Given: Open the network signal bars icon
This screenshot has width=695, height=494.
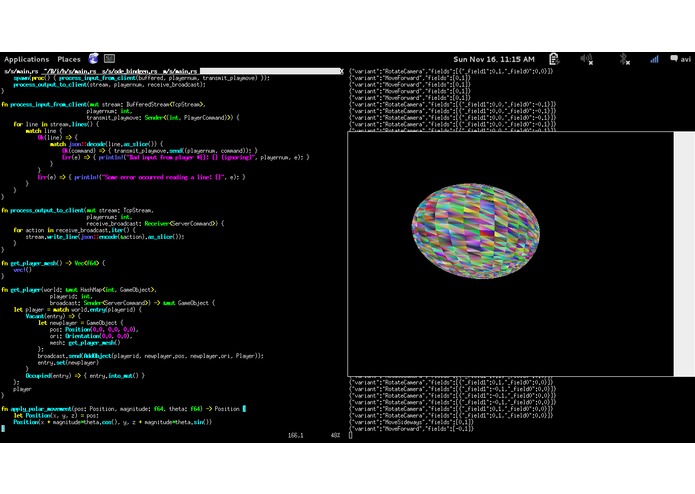Looking at the screenshot, I should (654, 59).
